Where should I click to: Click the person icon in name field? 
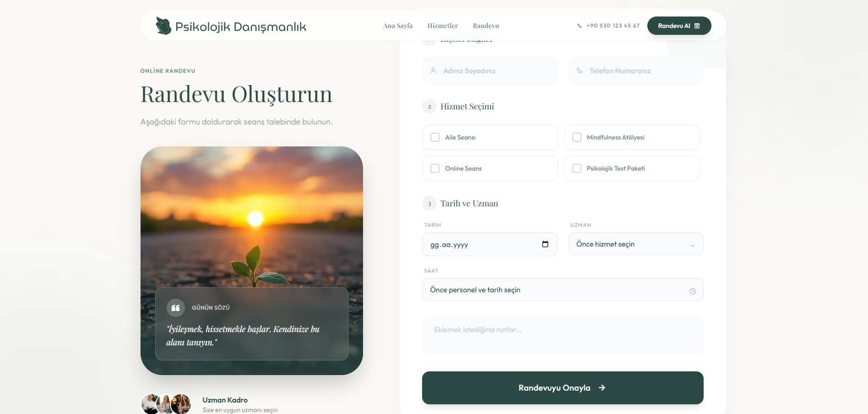click(x=433, y=70)
